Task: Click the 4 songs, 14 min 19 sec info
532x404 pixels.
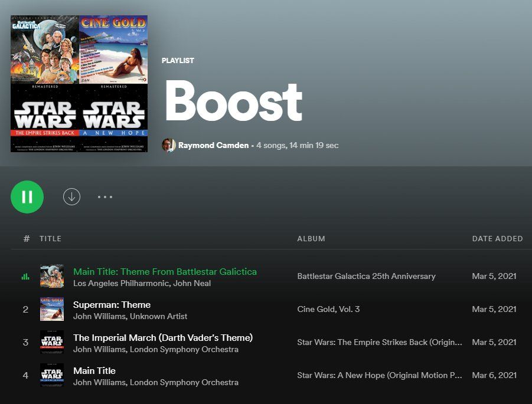Action: click(298, 146)
